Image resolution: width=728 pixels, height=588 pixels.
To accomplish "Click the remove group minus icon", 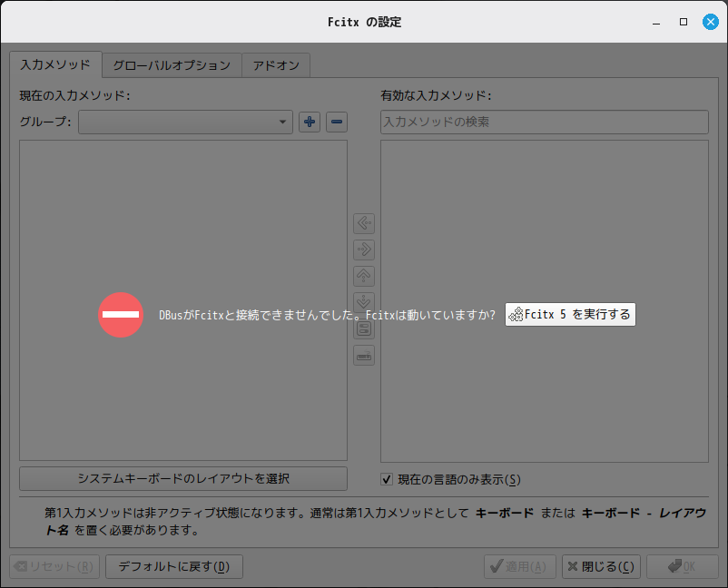I will (337, 122).
